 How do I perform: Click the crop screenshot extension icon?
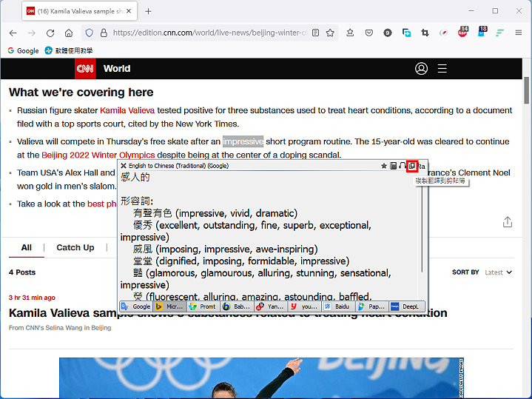(x=425, y=33)
